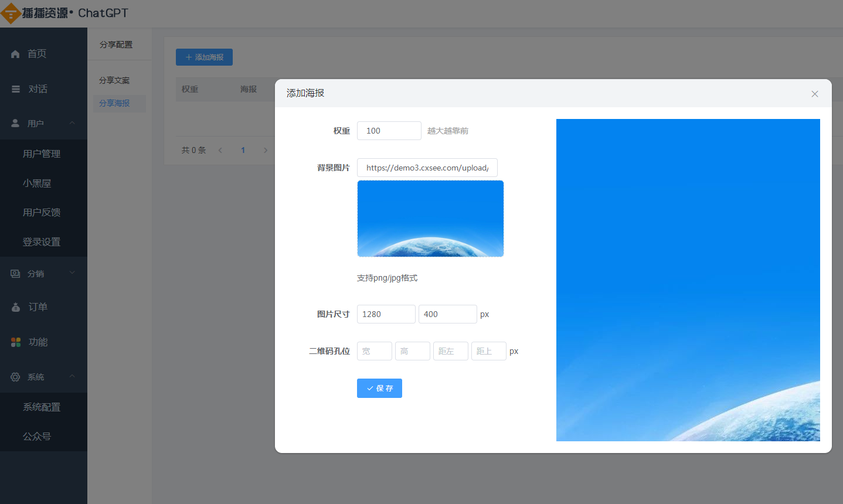Click the QR code 距左 input field
The image size is (843, 504).
(x=451, y=351)
